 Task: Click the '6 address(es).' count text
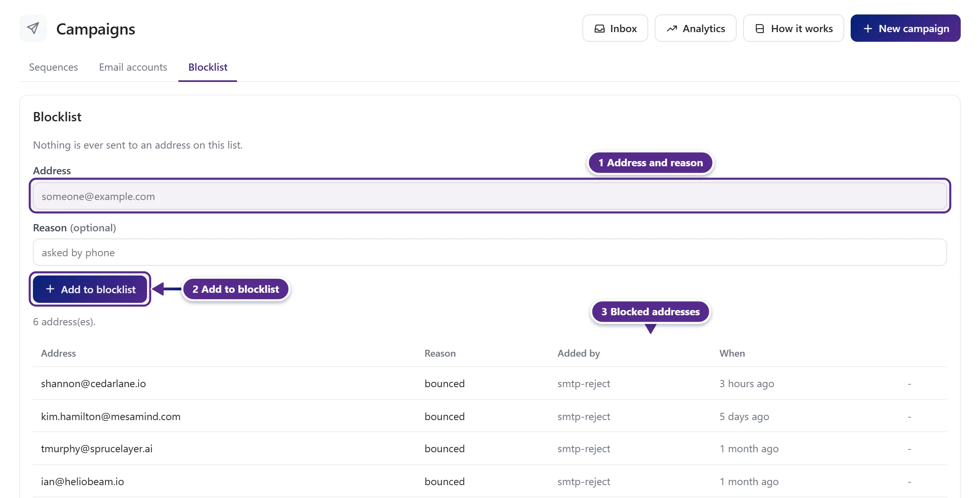tap(64, 322)
